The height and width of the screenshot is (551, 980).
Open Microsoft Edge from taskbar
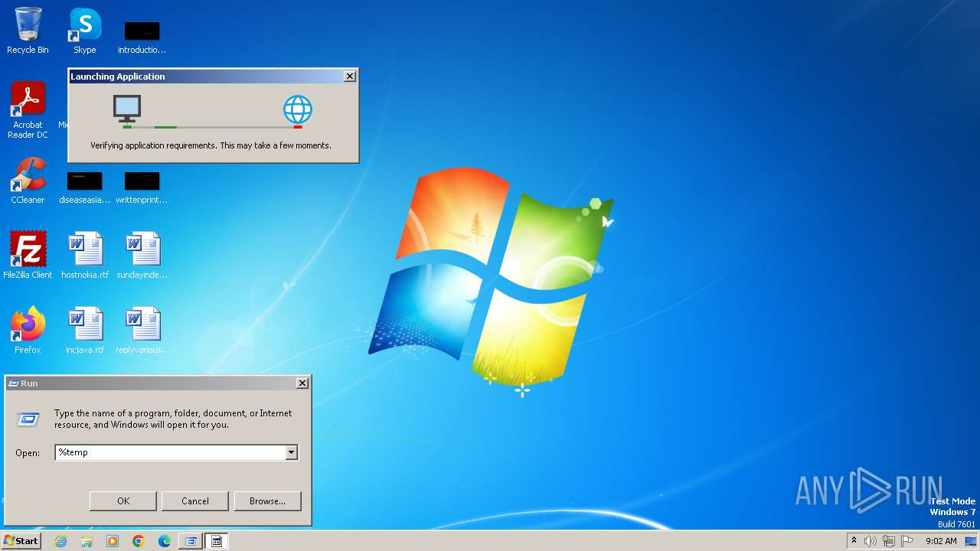pos(165,541)
